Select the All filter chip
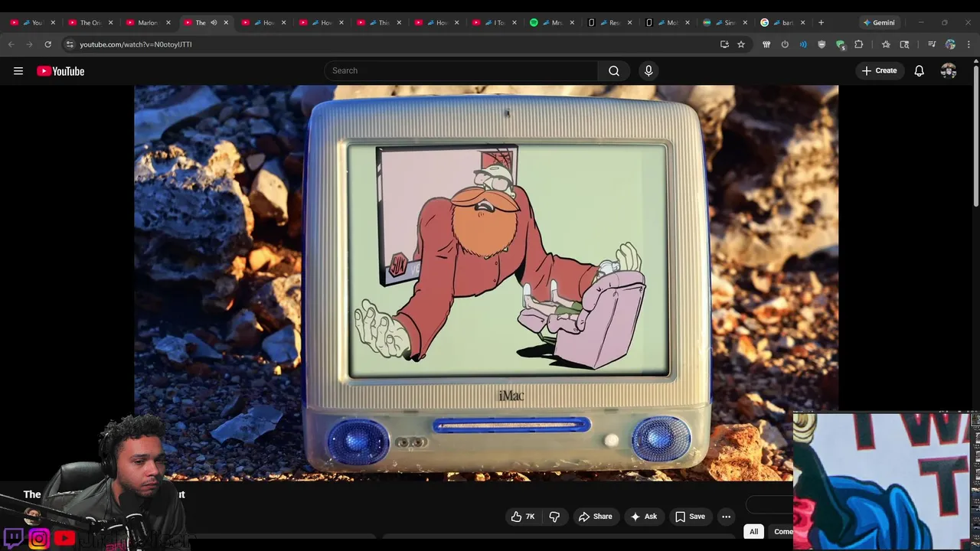The width and height of the screenshot is (980, 551). pos(753,532)
